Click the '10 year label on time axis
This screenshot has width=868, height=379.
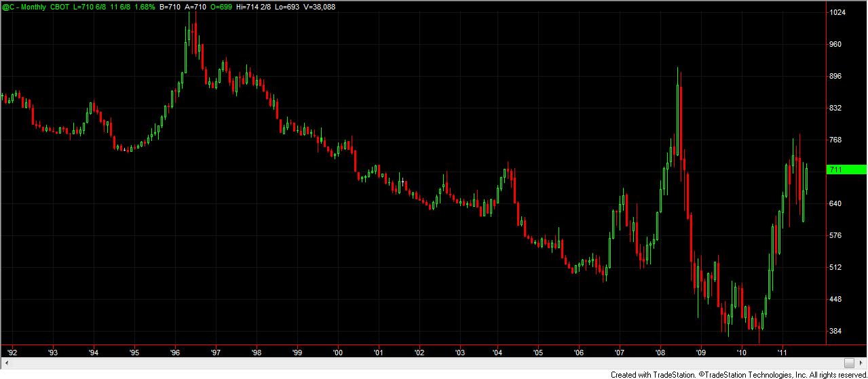pos(742,353)
